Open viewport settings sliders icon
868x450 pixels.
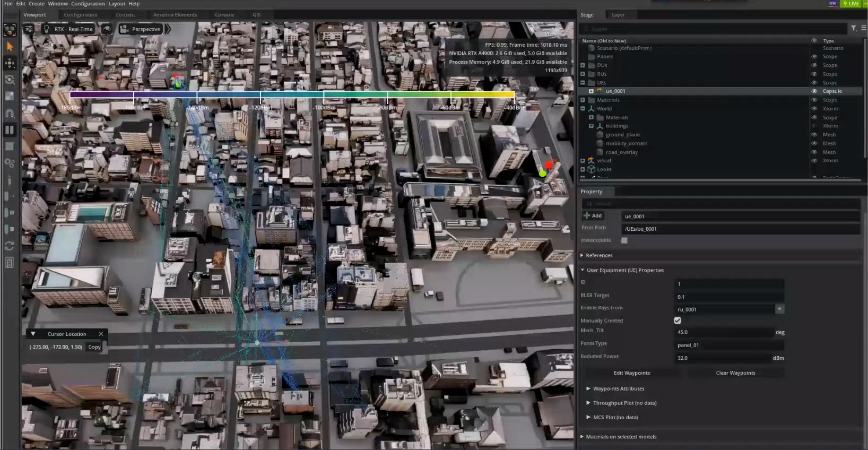(x=29, y=29)
